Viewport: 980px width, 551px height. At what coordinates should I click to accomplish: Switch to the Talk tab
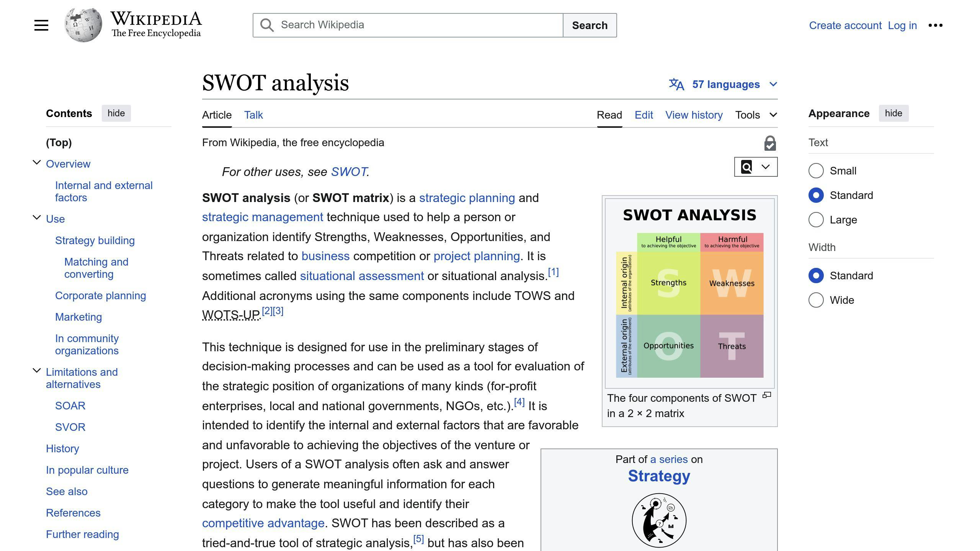coord(253,115)
